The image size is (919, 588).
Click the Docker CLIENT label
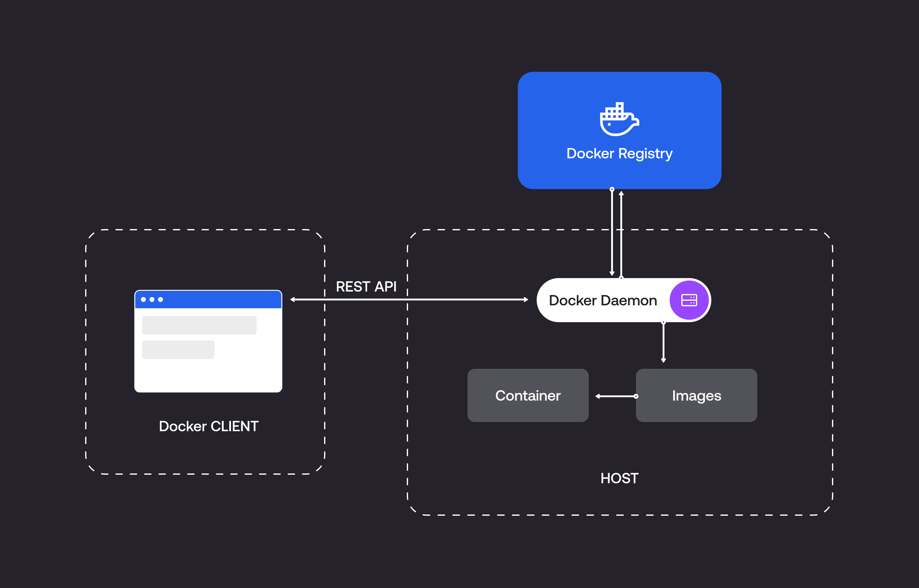click(209, 426)
